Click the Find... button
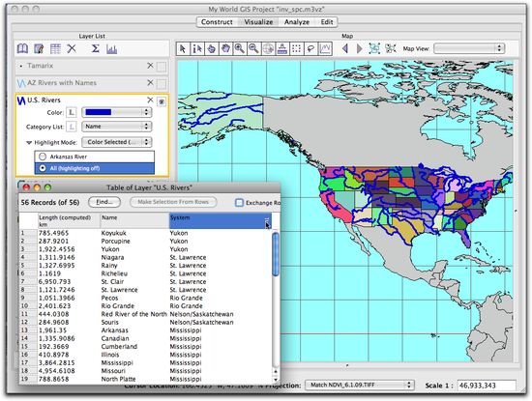Image resolution: width=532 pixels, height=401 pixels. point(104,202)
